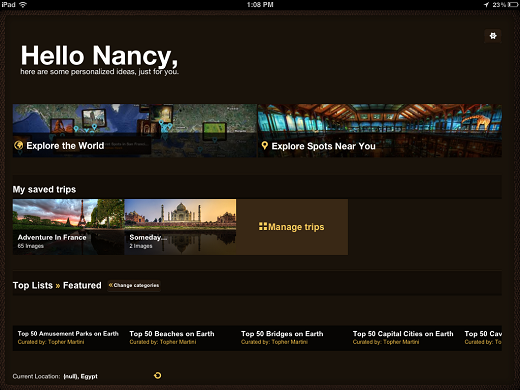Select the Manage trips button
The image size is (520, 390).
[x=292, y=227]
